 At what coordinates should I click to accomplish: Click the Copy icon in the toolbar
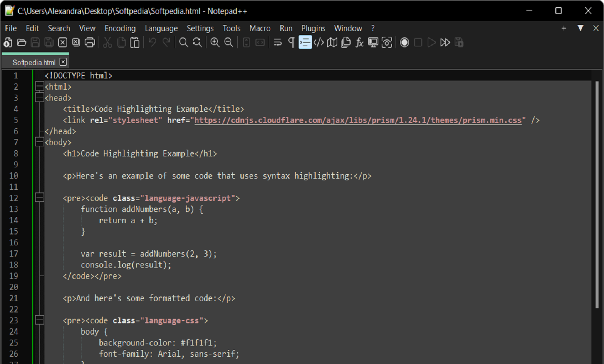coord(121,42)
